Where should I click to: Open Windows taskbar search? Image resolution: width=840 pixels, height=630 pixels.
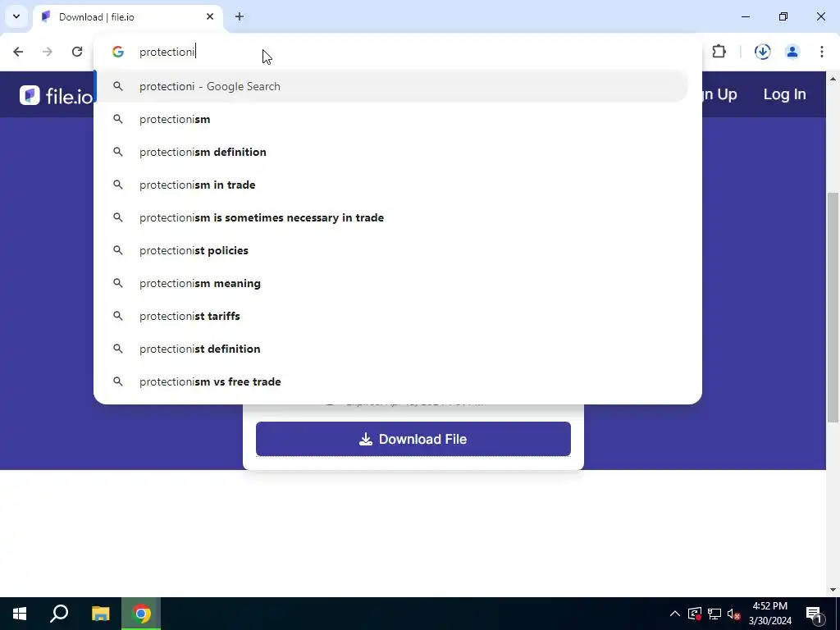59,614
